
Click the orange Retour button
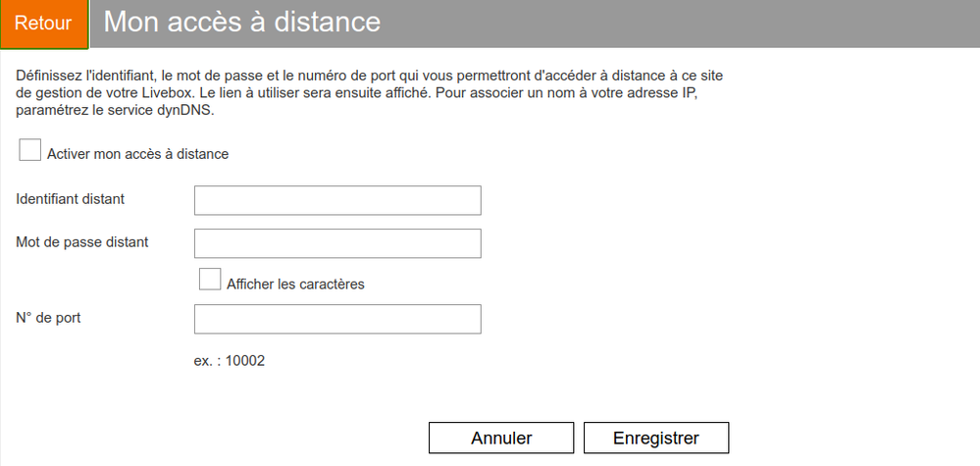44,24
